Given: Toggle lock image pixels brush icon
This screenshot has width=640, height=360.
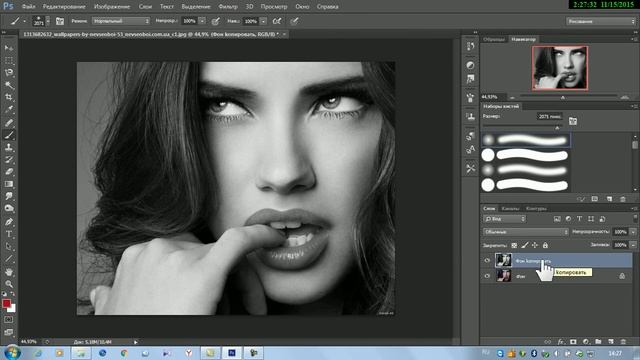Looking at the screenshot, I should 524,245.
